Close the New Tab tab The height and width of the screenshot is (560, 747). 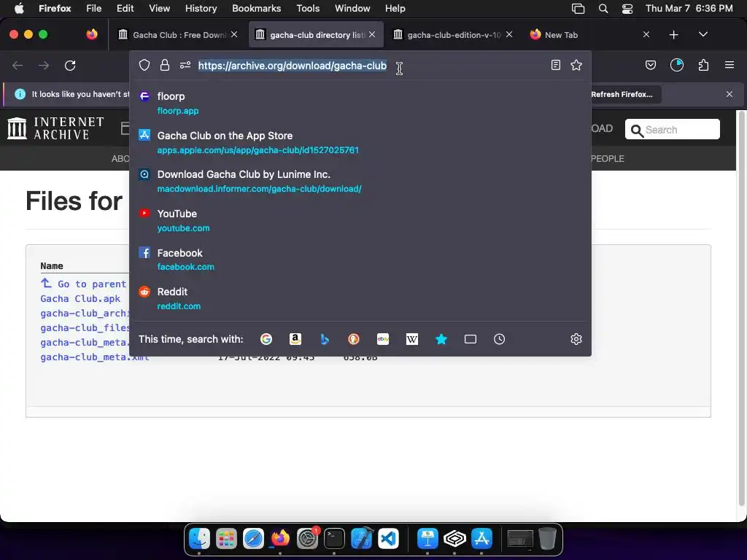click(x=646, y=34)
